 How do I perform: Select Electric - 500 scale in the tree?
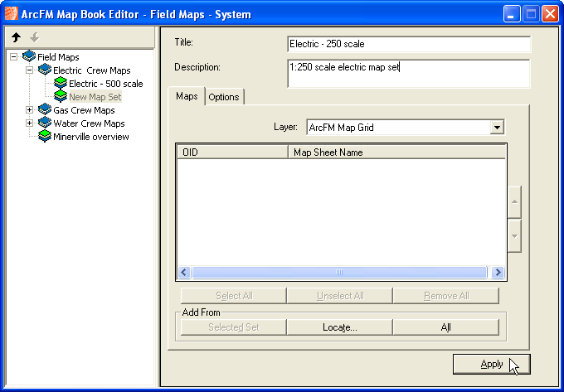click(106, 84)
